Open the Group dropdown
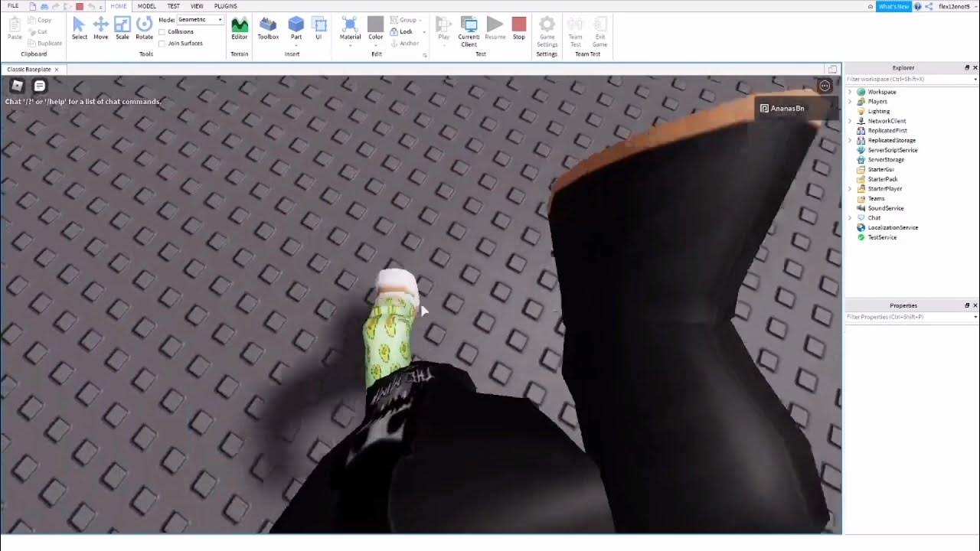 406,20
